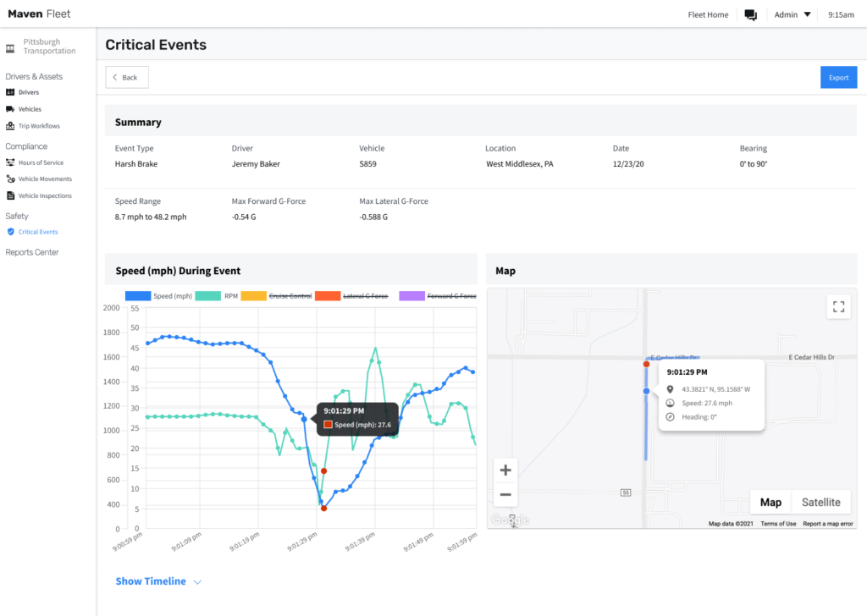Open the Vehicles page

[x=30, y=109]
